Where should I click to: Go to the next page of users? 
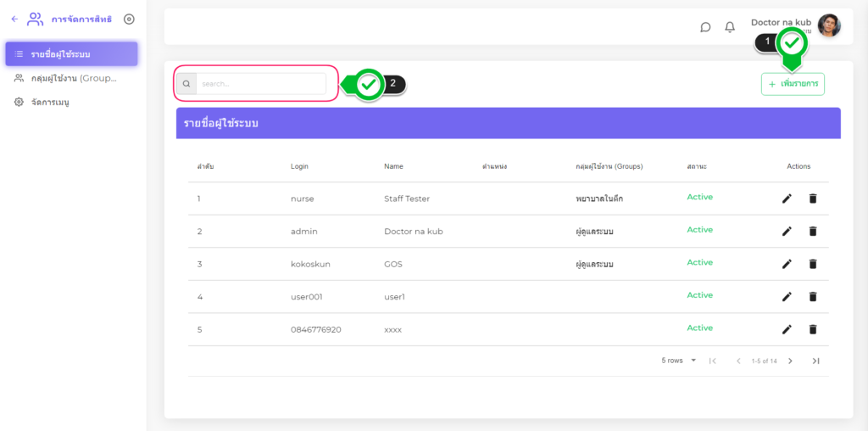(790, 361)
